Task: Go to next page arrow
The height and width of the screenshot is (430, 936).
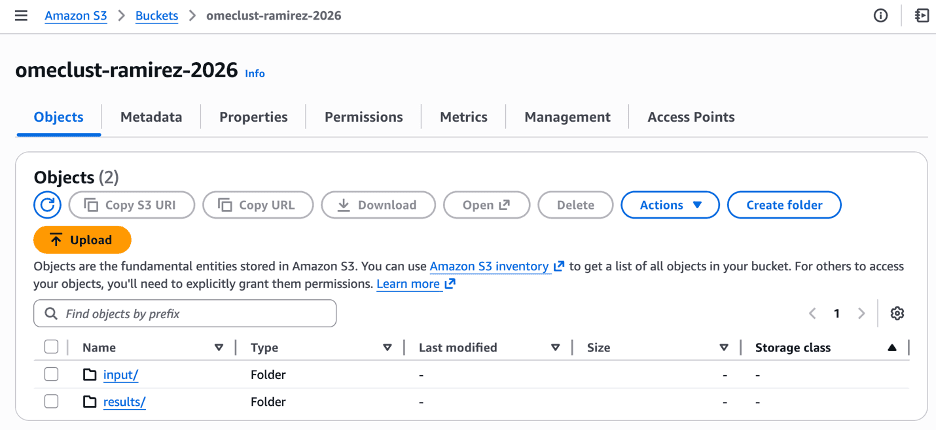Action: (x=861, y=314)
